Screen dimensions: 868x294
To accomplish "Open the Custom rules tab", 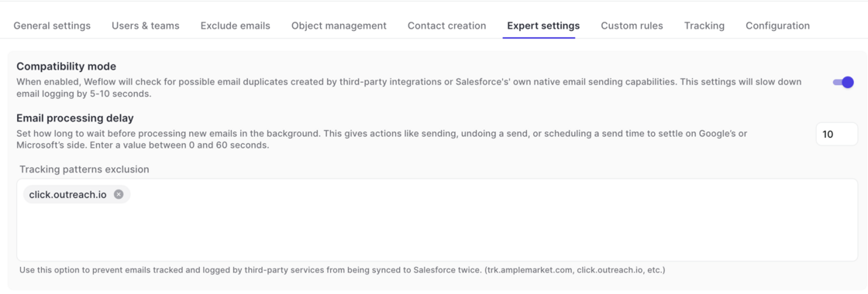I will pyautogui.click(x=632, y=26).
